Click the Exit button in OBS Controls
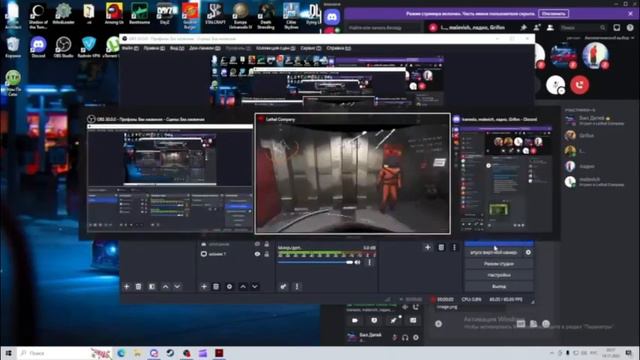This screenshot has width=640, height=360. [499, 287]
